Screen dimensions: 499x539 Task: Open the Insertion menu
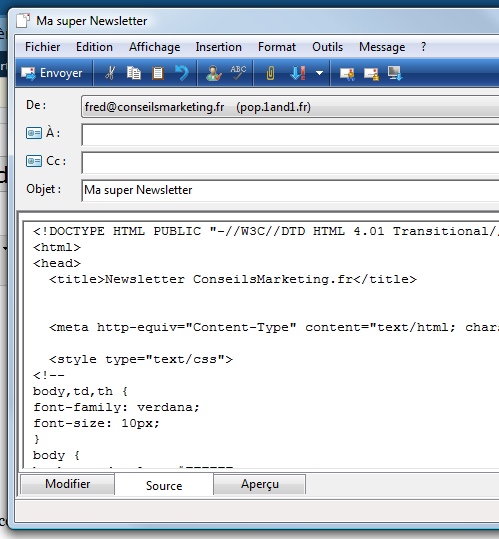click(219, 47)
